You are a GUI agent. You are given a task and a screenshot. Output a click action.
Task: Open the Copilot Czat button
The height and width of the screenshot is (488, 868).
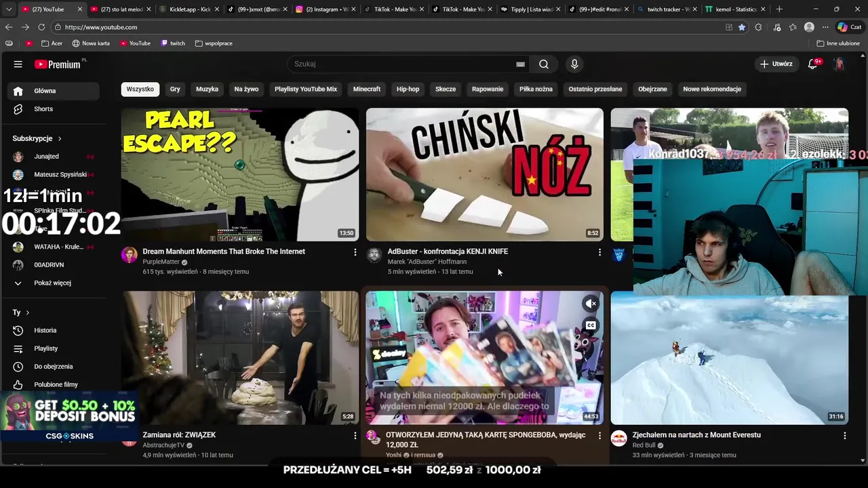(x=850, y=27)
